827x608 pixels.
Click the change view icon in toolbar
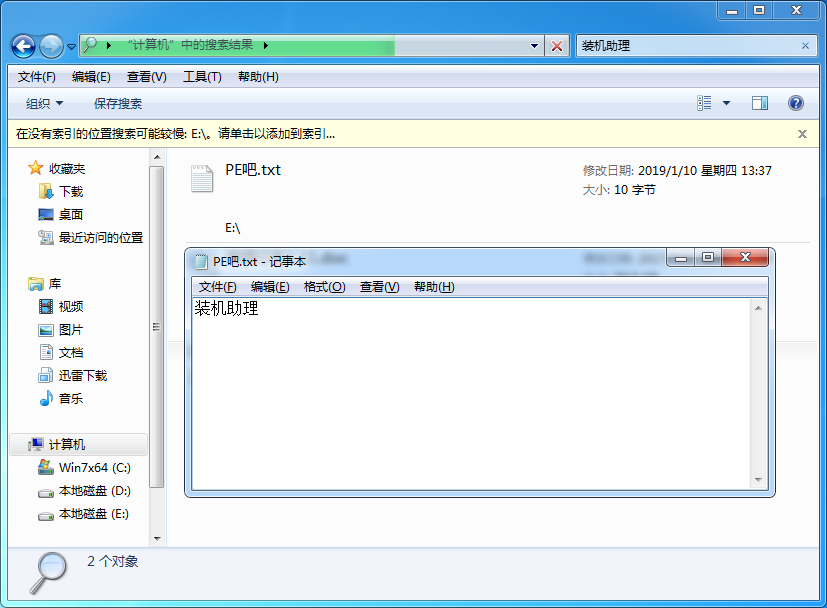pyautogui.click(x=705, y=103)
